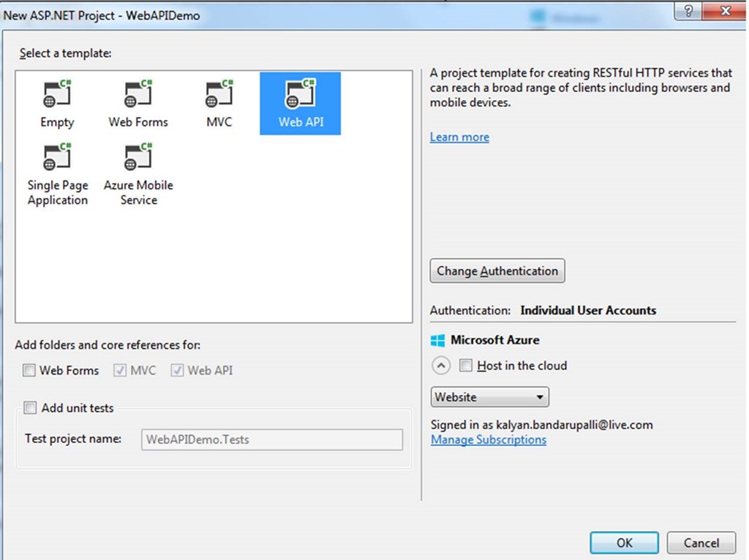This screenshot has height=560, width=749.
Task: Select the Web API template
Action: (x=301, y=104)
